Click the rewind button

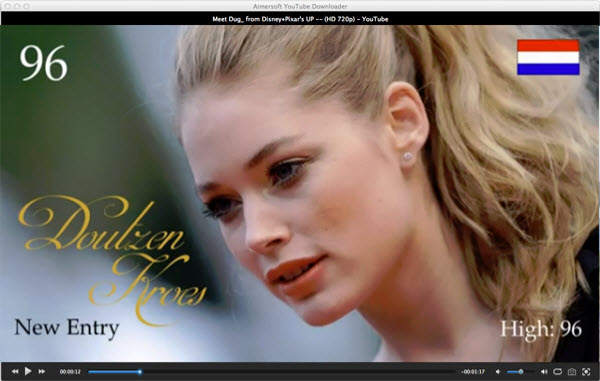pos(15,371)
